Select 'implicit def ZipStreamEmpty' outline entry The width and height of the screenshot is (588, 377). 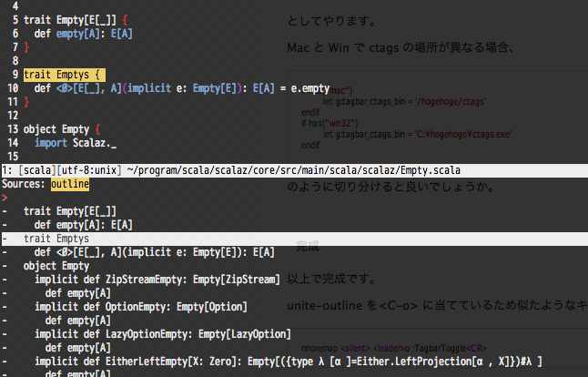[157, 280]
